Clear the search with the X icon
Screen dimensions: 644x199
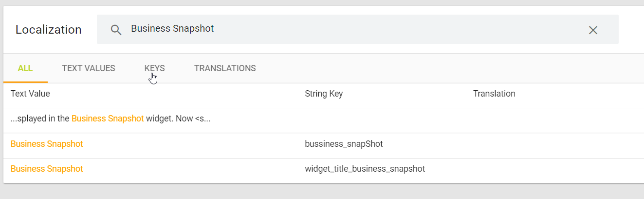tap(593, 30)
